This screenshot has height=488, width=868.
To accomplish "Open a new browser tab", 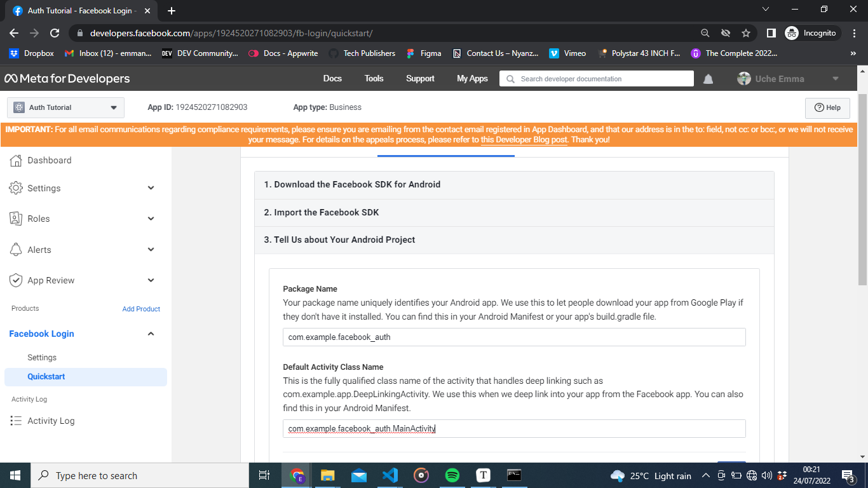I will [x=172, y=11].
